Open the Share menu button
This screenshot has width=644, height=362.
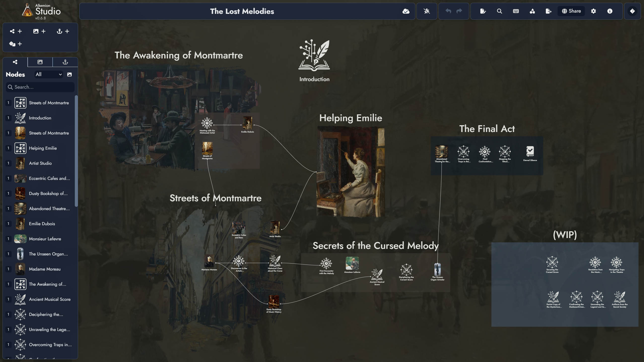[x=571, y=11]
